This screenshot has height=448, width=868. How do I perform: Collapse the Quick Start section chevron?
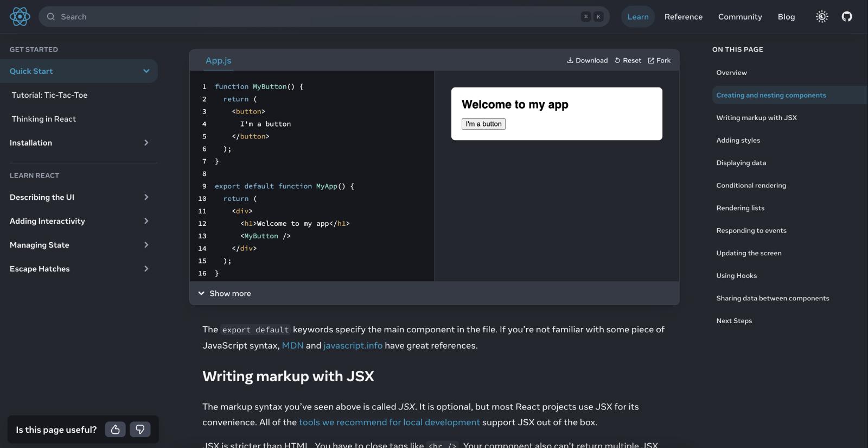coord(146,71)
